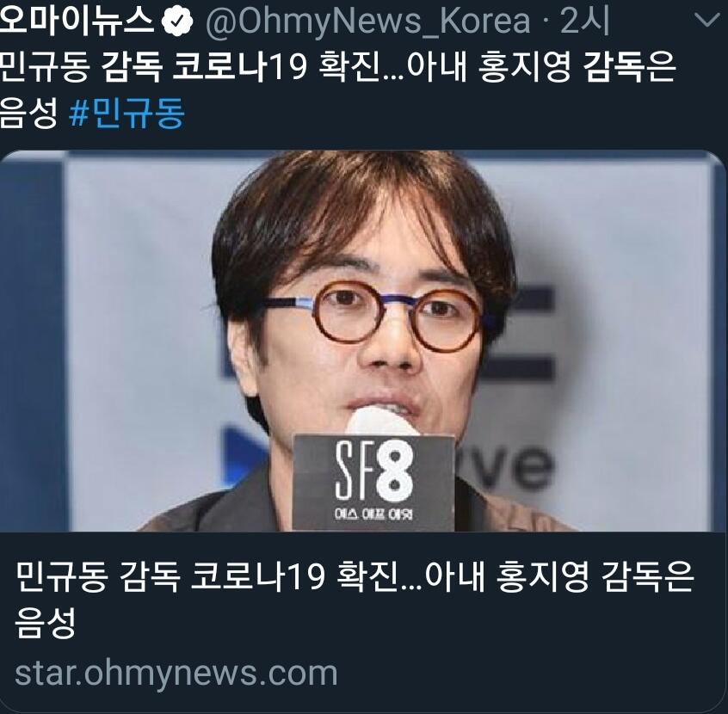Click the tweet body text above the hashtag

337,68
